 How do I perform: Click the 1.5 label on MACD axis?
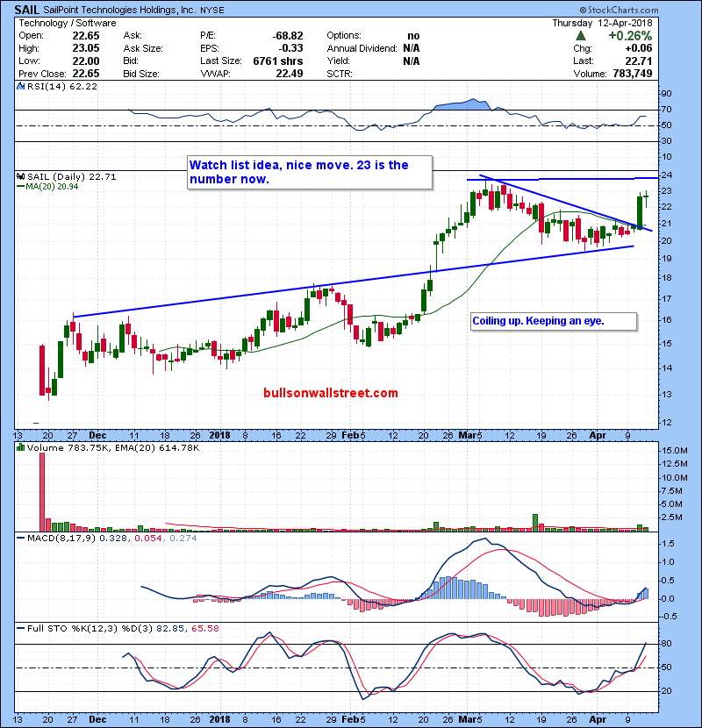pyautogui.click(x=668, y=543)
